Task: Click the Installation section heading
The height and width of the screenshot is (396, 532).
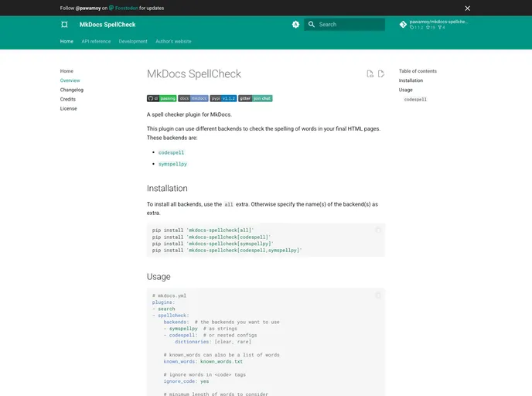Action: coord(167,188)
